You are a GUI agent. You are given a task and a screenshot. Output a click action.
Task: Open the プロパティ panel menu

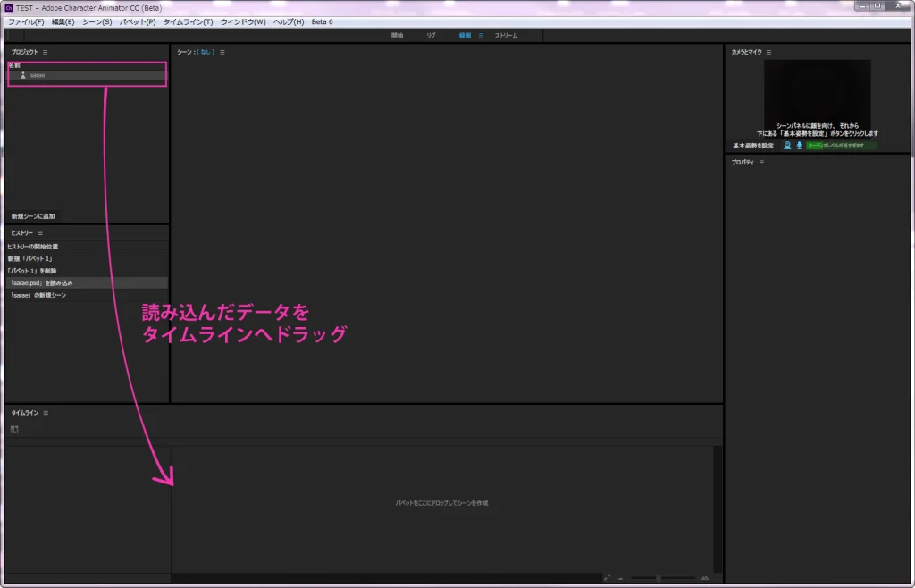pos(761,162)
